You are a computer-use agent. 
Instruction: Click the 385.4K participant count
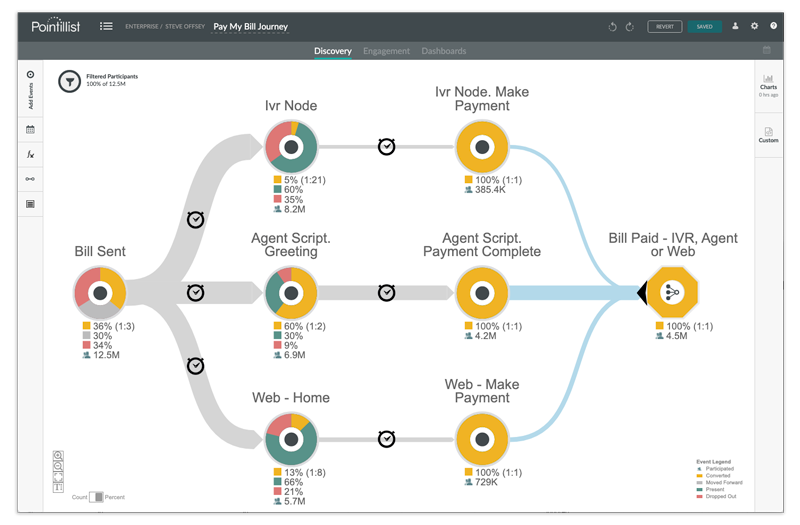490,190
